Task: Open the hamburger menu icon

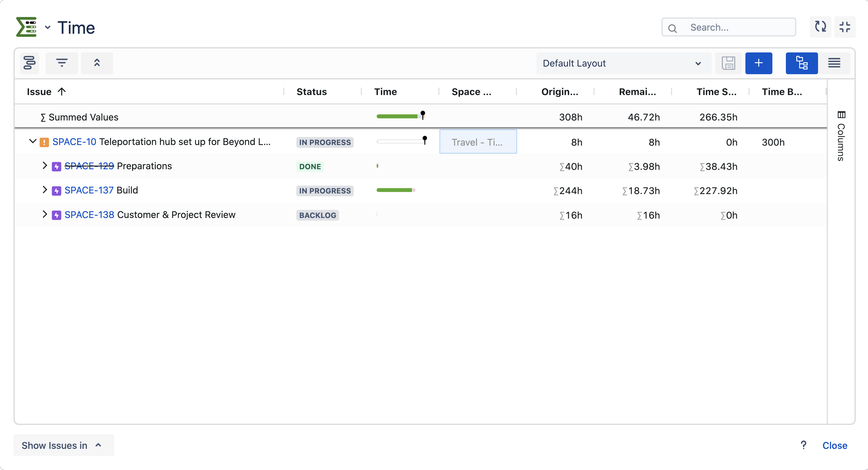Action: (835, 63)
